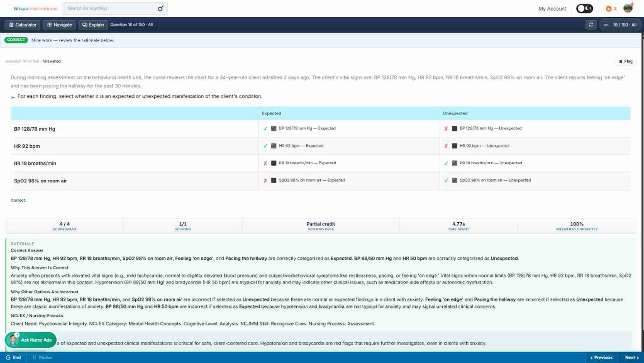Check RR 18 breaths/min — Unexpected
644x363 pixels.
[454, 163]
